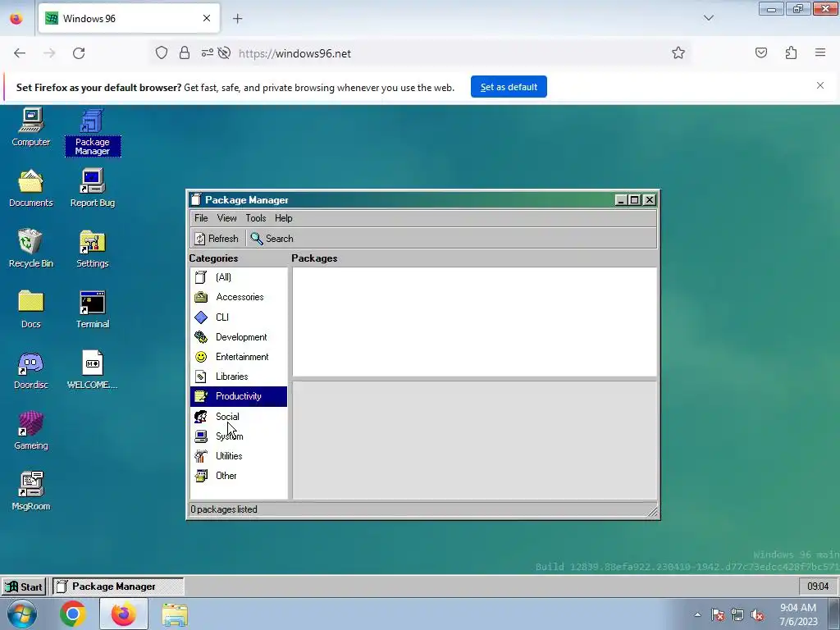The height and width of the screenshot is (630, 840).
Task: Click the site padlock icon
Action: click(x=185, y=53)
